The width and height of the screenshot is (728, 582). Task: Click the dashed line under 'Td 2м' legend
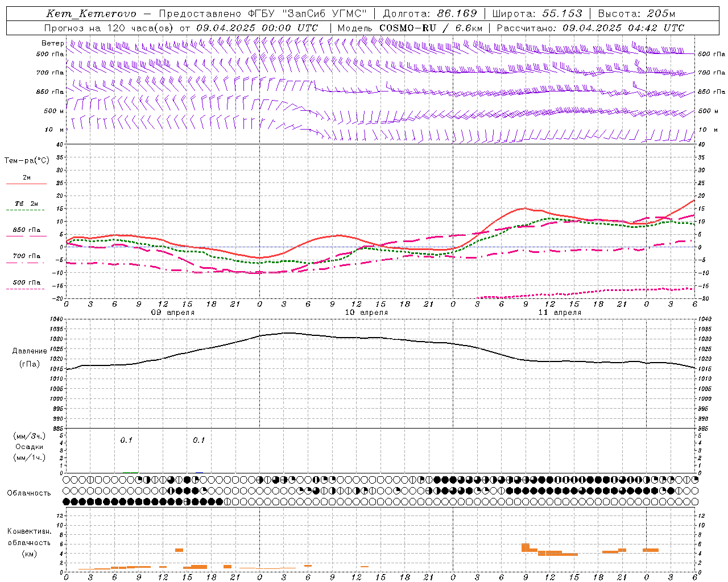coord(25,210)
